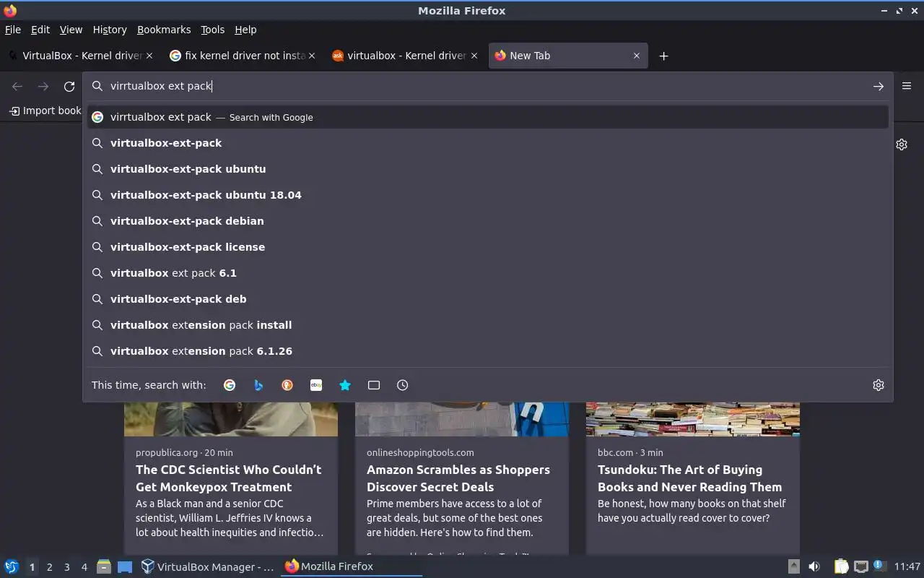Screen dimensions: 924x578
Task: Open the clipboard manager tray icon
Action: pos(841,566)
